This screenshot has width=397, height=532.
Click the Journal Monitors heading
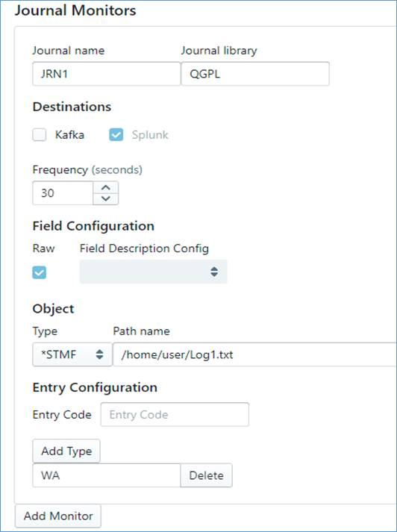pyautogui.click(x=75, y=10)
